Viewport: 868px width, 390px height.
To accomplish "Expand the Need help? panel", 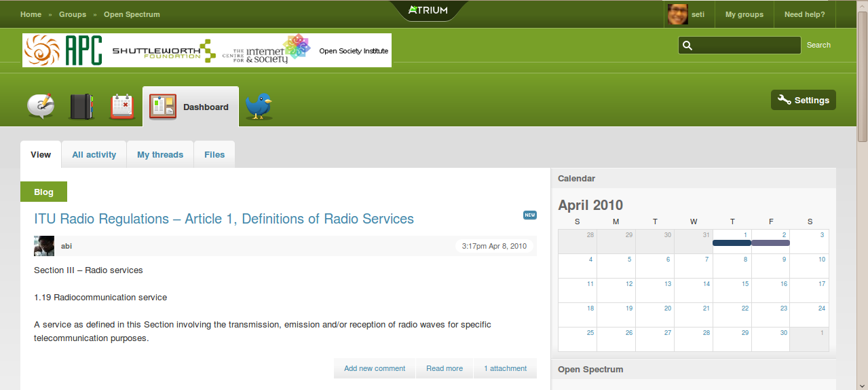I will (x=804, y=14).
